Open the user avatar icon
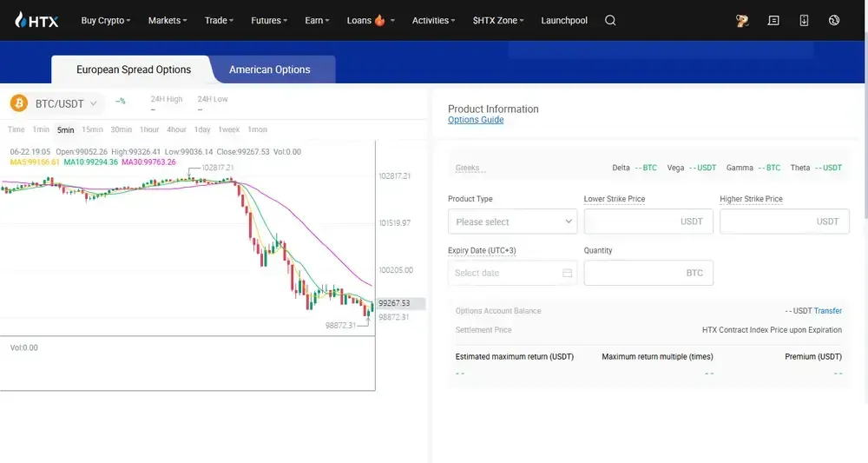 pyautogui.click(x=742, y=21)
